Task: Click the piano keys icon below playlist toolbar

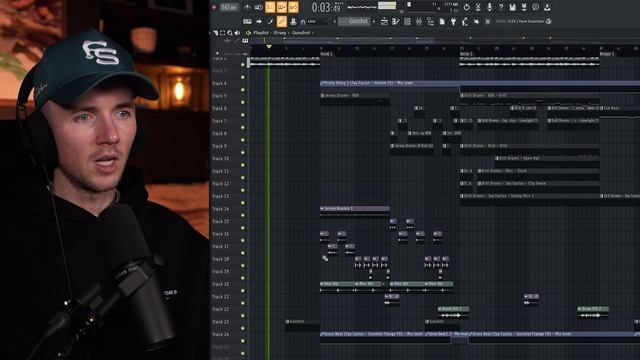Action: (245, 40)
